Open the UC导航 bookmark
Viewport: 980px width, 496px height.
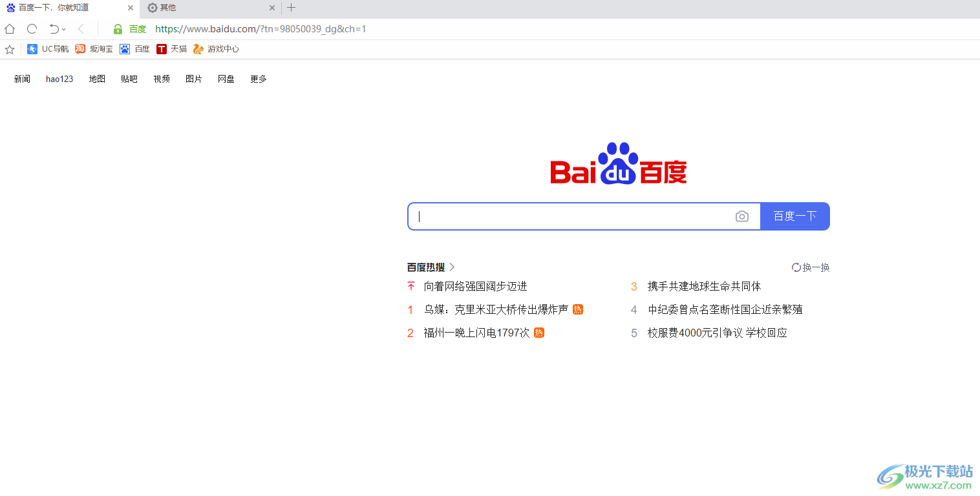[48, 49]
